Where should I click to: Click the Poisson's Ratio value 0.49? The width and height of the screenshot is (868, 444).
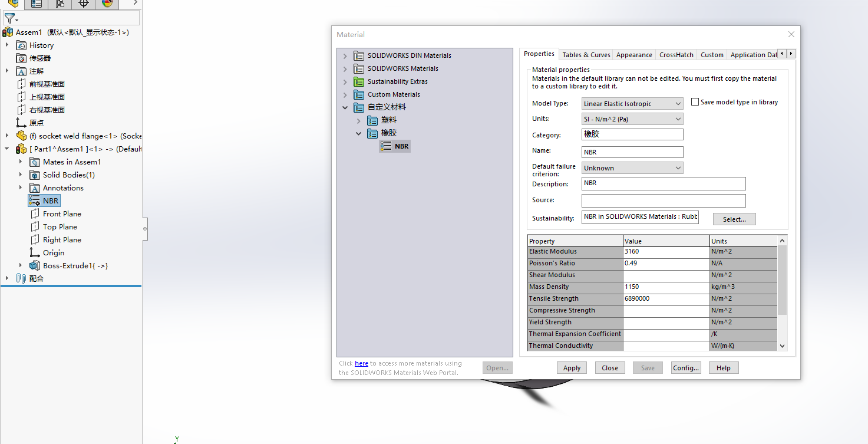tap(666, 264)
